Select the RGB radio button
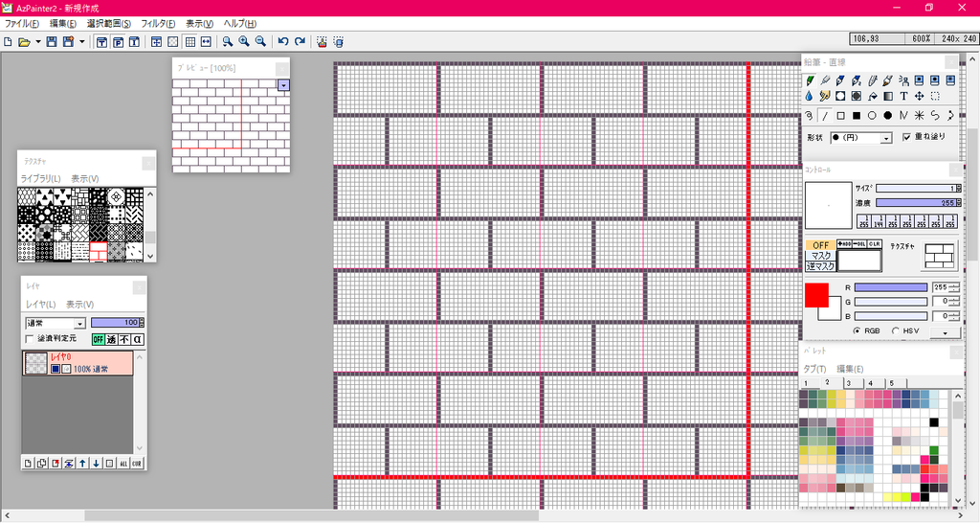 857,330
